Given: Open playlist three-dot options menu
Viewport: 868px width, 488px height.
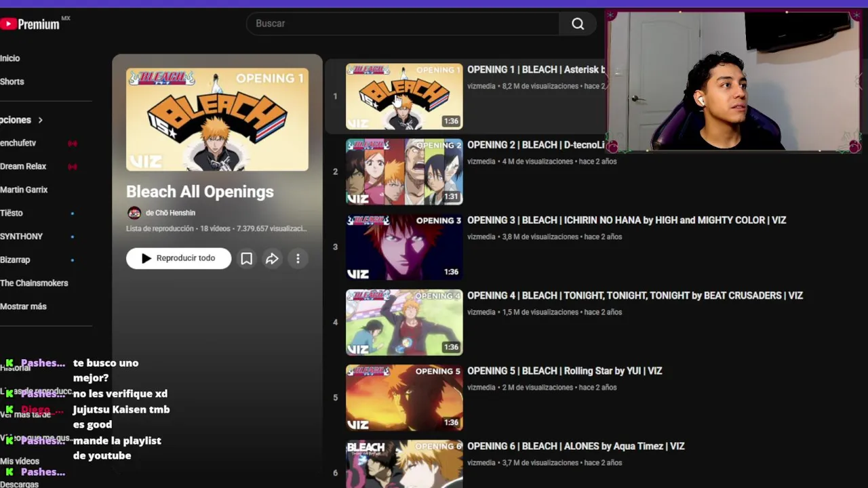Looking at the screenshot, I should click(298, 258).
